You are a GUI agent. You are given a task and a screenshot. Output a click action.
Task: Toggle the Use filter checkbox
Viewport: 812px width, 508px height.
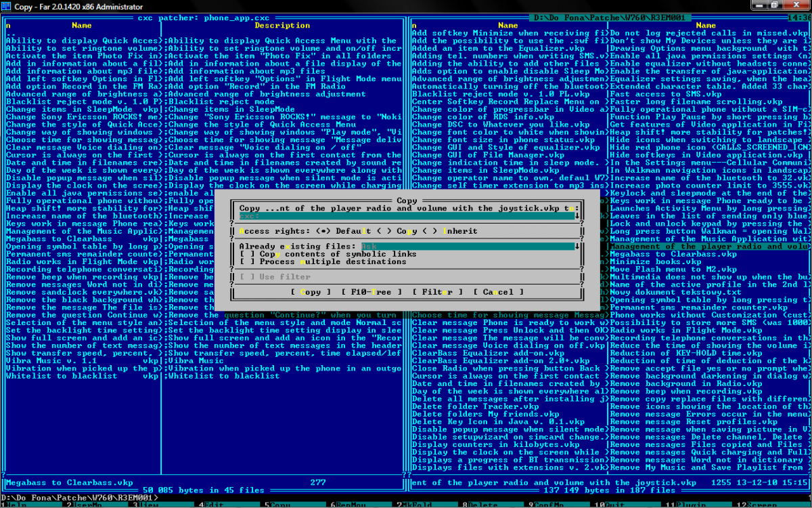pos(275,277)
